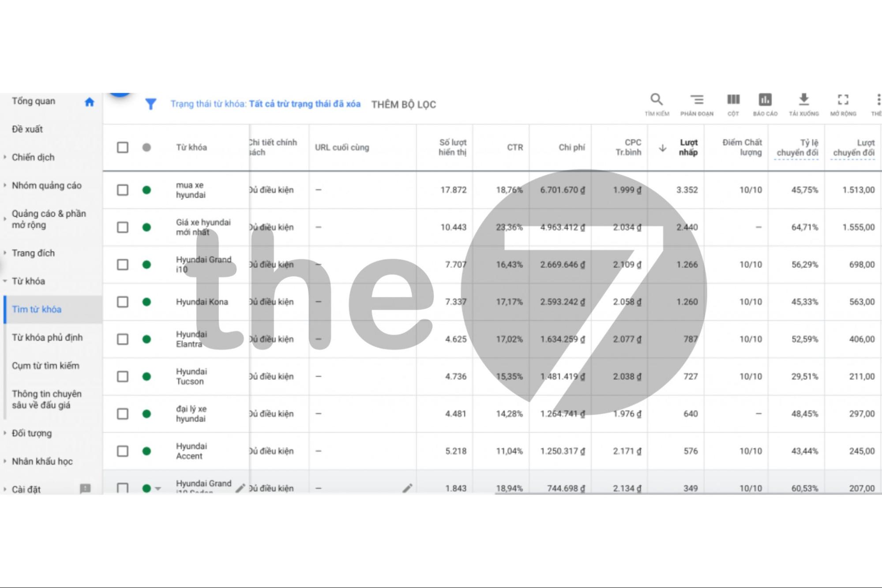This screenshot has width=882, height=588.
Task: Click the home icon next to Tổng quan
Action: [90, 102]
